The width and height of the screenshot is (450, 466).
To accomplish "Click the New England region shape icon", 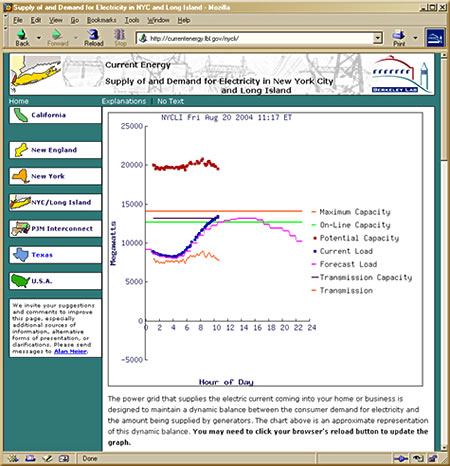I will click(x=21, y=150).
